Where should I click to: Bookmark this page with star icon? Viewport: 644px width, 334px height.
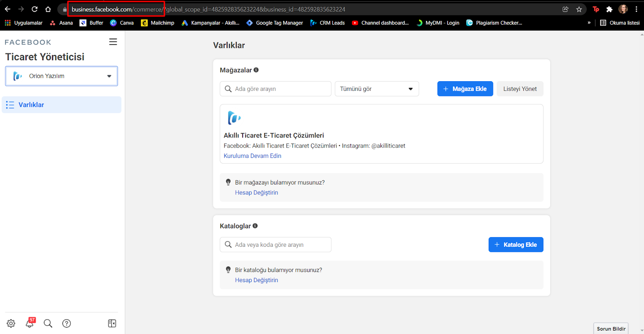coord(579,9)
